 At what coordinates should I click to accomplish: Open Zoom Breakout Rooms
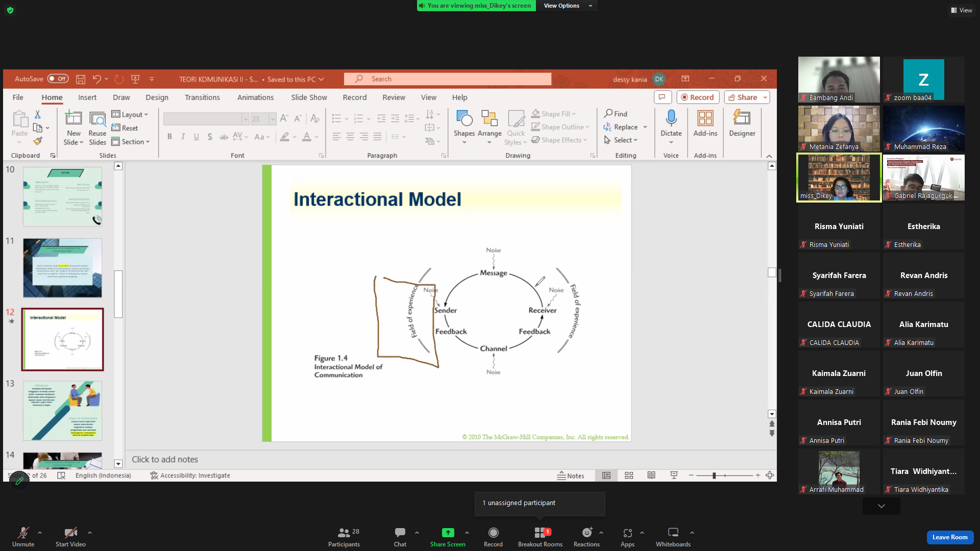[540, 537]
